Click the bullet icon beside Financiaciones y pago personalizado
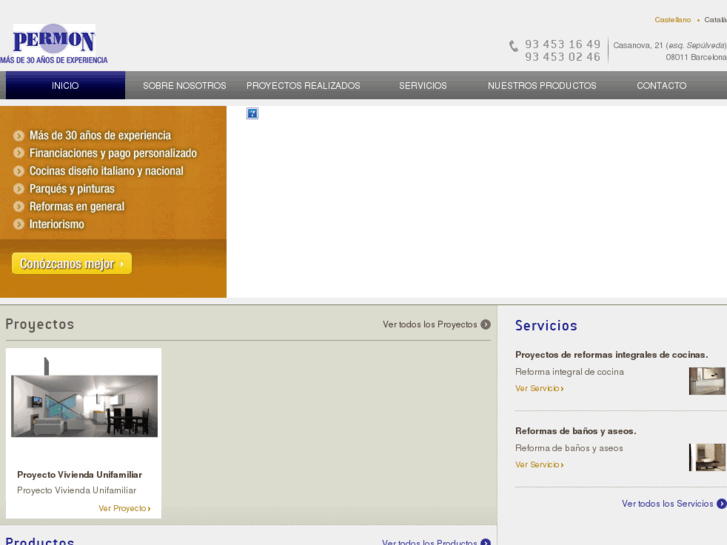Image resolution: width=727 pixels, height=545 pixels. coord(19,153)
